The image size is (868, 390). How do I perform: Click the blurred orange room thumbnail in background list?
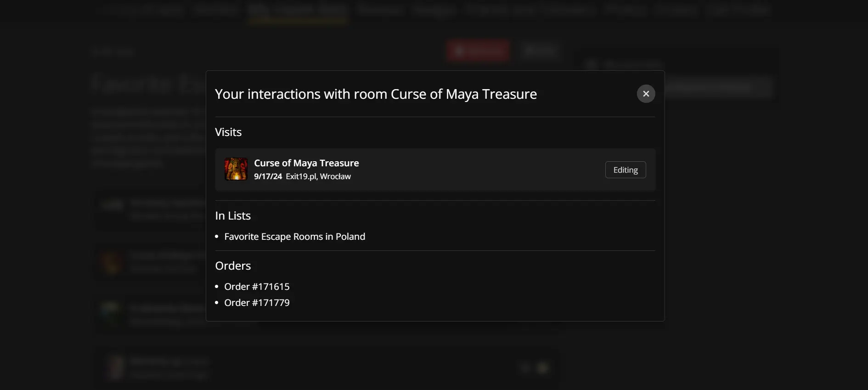112,263
